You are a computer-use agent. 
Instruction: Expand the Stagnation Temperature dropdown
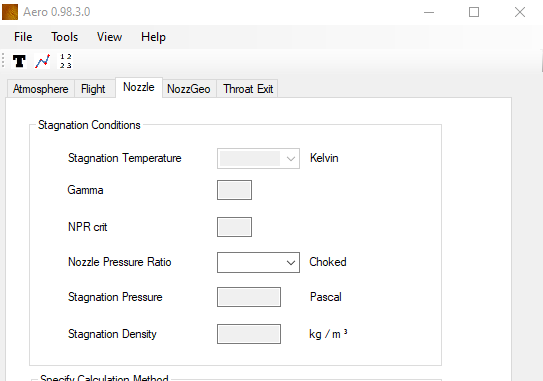(291, 159)
